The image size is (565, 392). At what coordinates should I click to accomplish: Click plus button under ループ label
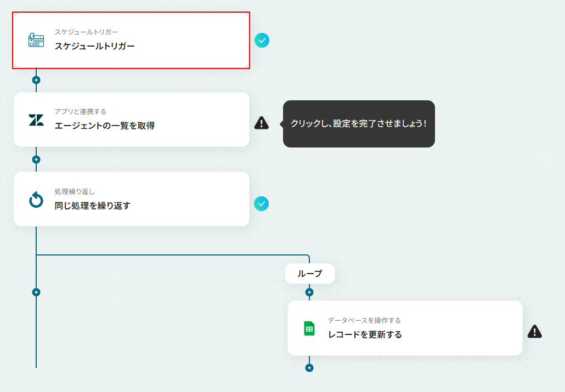(309, 292)
